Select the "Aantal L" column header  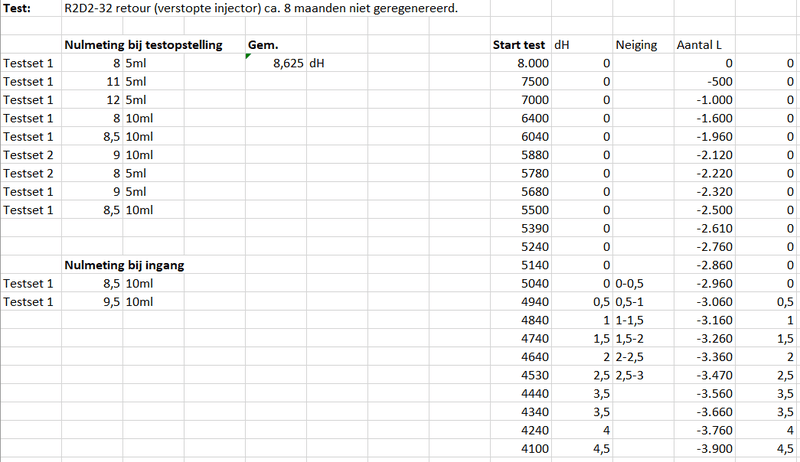click(x=699, y=45)
